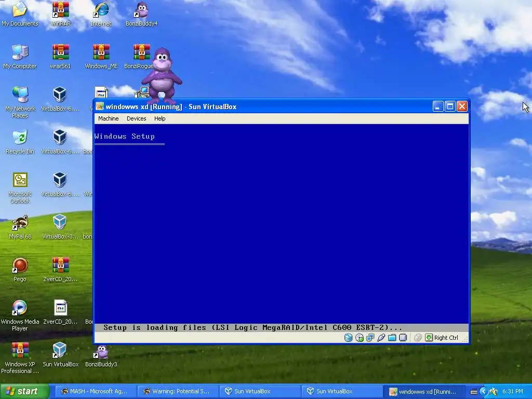
Task: Select the BonziBuddy4 desktop shortcut
Action: tap(141, 14)
